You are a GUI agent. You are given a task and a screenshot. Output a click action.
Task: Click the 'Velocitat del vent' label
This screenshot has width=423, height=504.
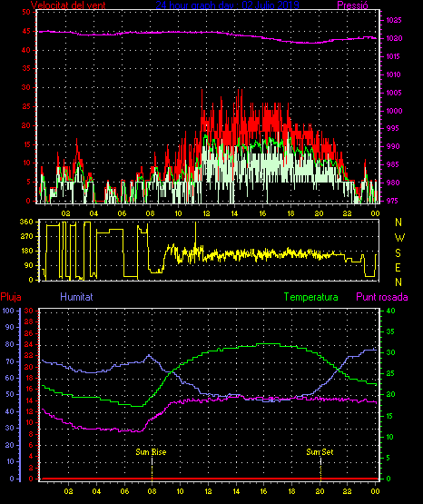click(x=68, y=5)
